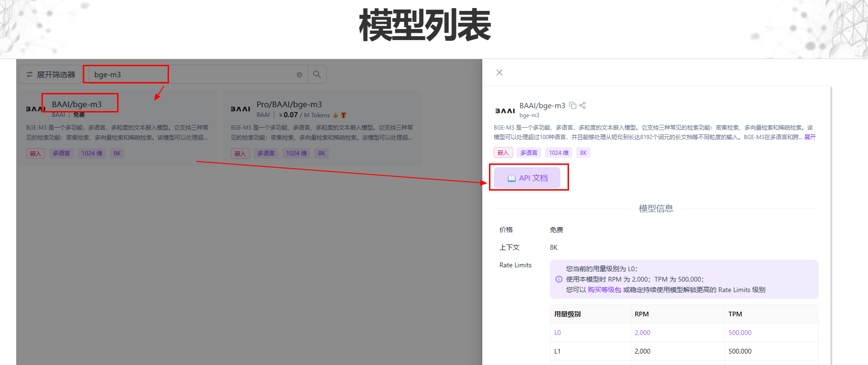This screenshot has height=365, width=868.
Task: Click the info icon in Rate Limits notice
Action: click(x=559, y=279)
